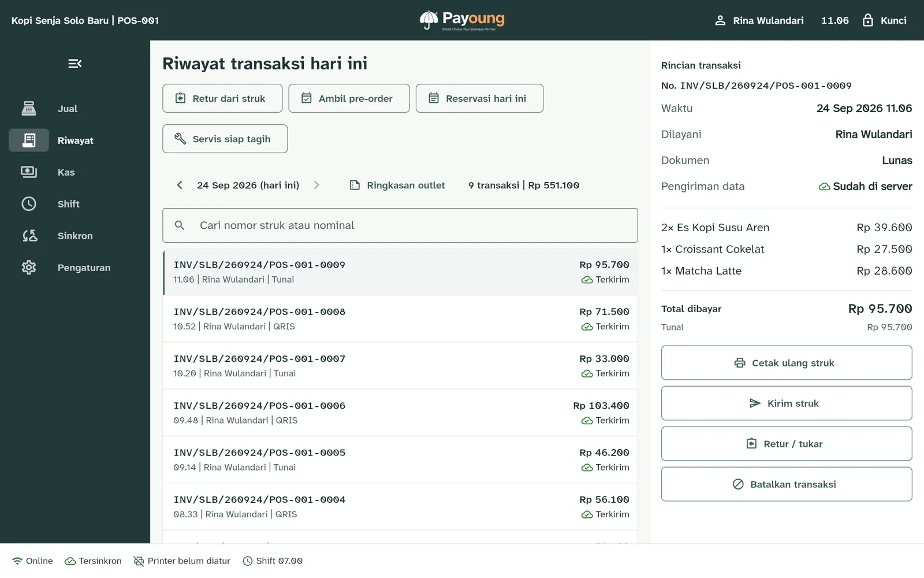Click Batalkan transaksi button
This screenshot has height=578, width=924.
point(787,484)
